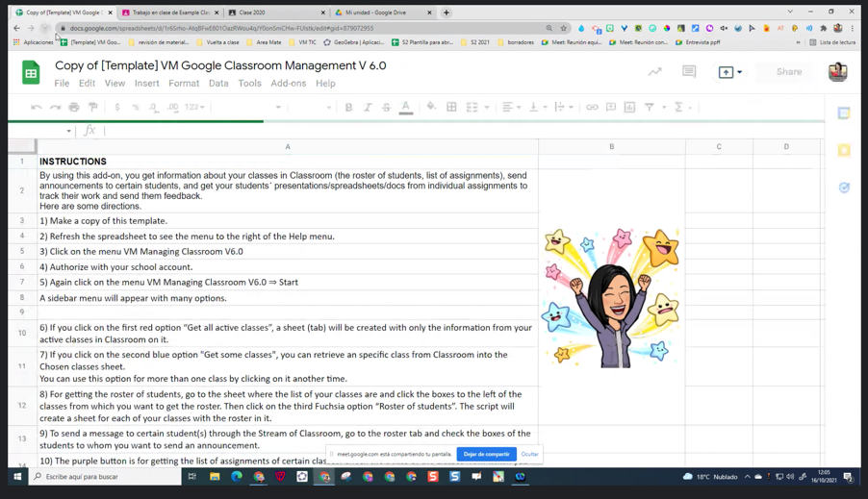Image resolution: width=868 pixels, height=499 pixels.
Task: Print the spreadsheet
Action: 74,108
